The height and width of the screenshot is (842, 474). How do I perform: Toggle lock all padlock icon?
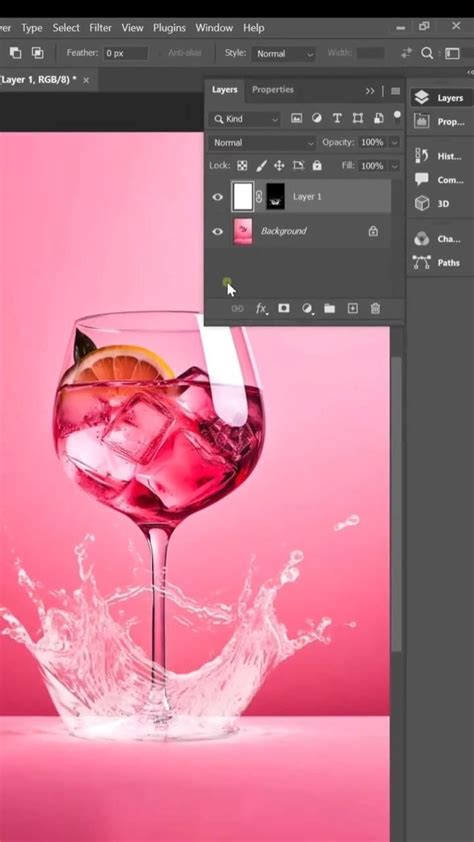[x=317, y=166]
